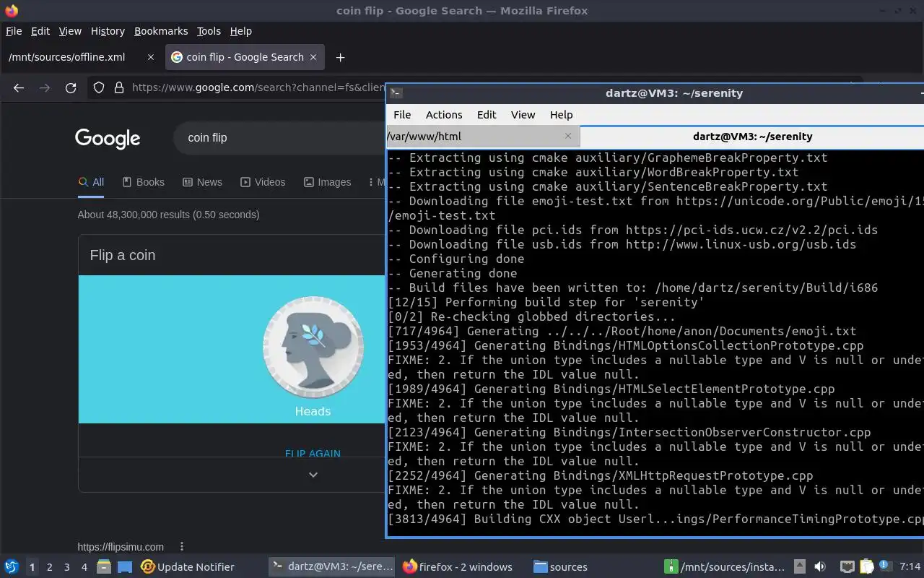Switch to Images search results
The height and width of the screenshot is (578, 924).
[x=327, y=182]
